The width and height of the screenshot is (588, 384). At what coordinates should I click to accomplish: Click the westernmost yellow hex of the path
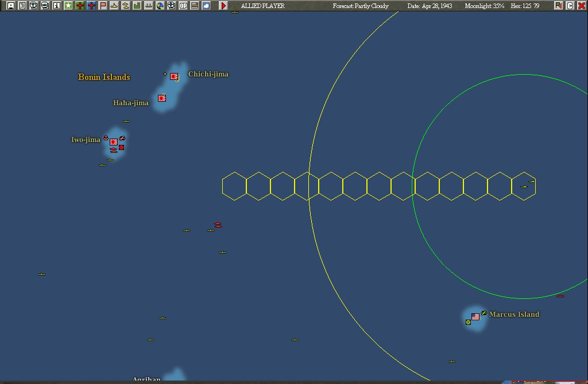point(234,186)
